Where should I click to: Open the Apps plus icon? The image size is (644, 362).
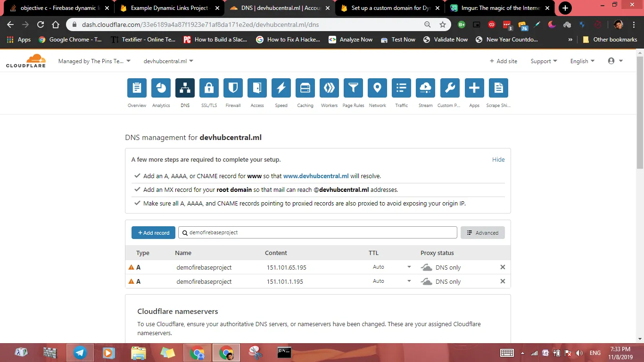point(474,88)
